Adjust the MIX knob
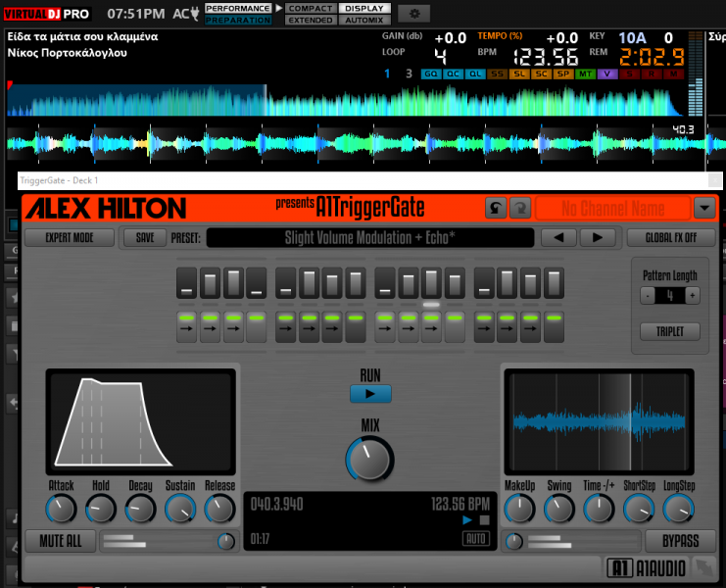726x588 pixels. coord(370,460)
